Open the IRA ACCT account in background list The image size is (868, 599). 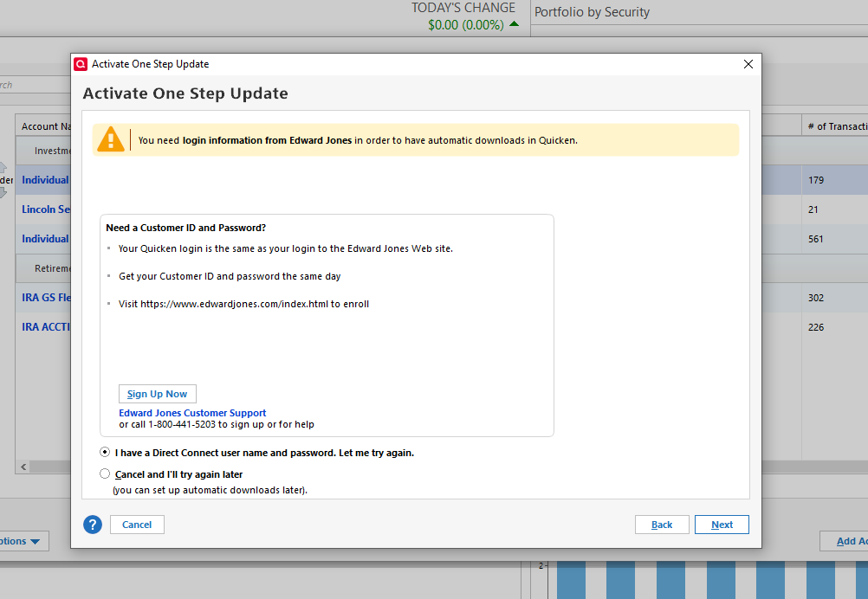(x=46, y=327)
